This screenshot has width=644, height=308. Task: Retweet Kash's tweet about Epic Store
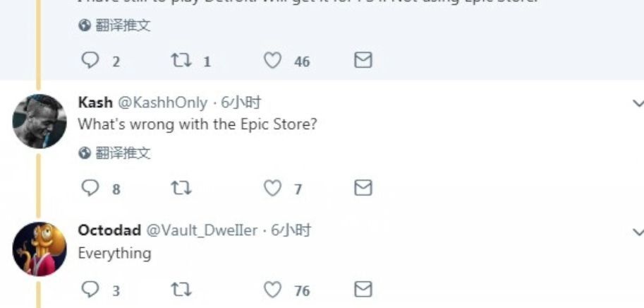[x=181, y=188]
